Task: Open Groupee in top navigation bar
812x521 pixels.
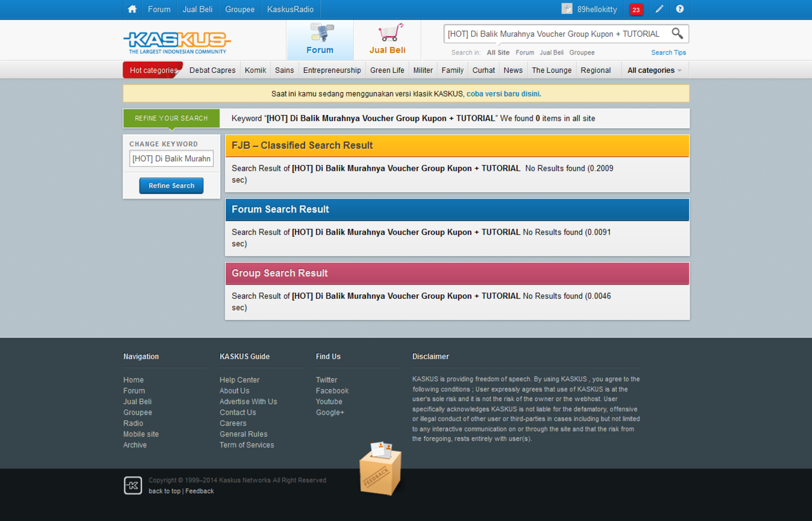Action: pos(240,10)
